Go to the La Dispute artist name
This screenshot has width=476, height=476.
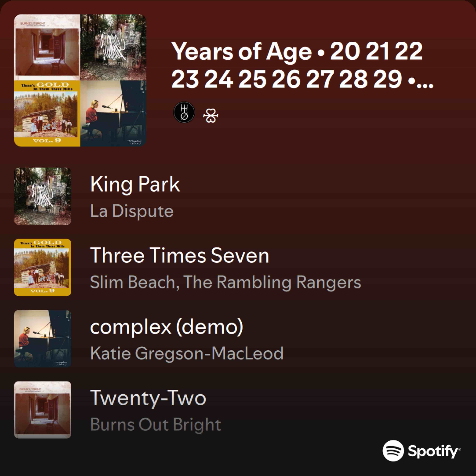pyautogui.click(x=132, y=211)
